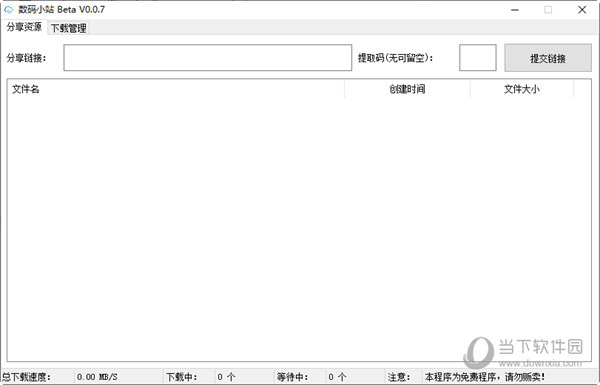Submit with the 提交链接 button
600x385 pixels.
click(x=548, y=58)
